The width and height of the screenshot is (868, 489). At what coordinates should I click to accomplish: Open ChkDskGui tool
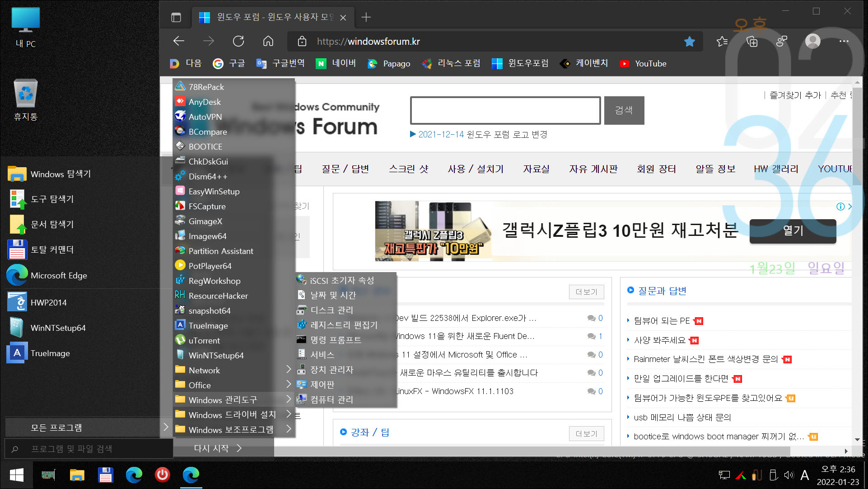(x=233, y=161)
